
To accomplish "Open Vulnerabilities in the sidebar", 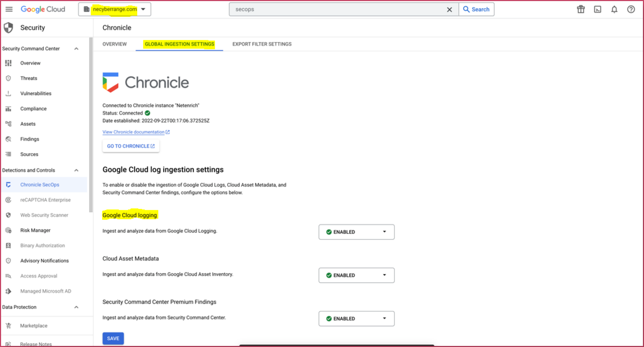I will 36,93.
